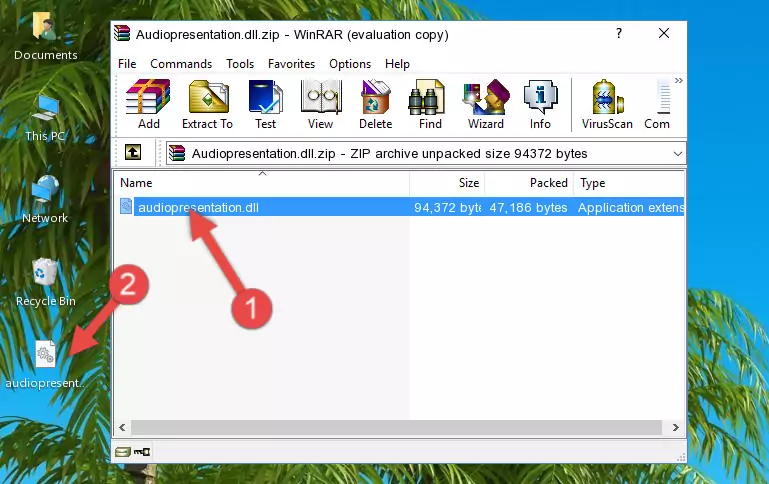Click the Extract To toolbar icon

(207, 104)
